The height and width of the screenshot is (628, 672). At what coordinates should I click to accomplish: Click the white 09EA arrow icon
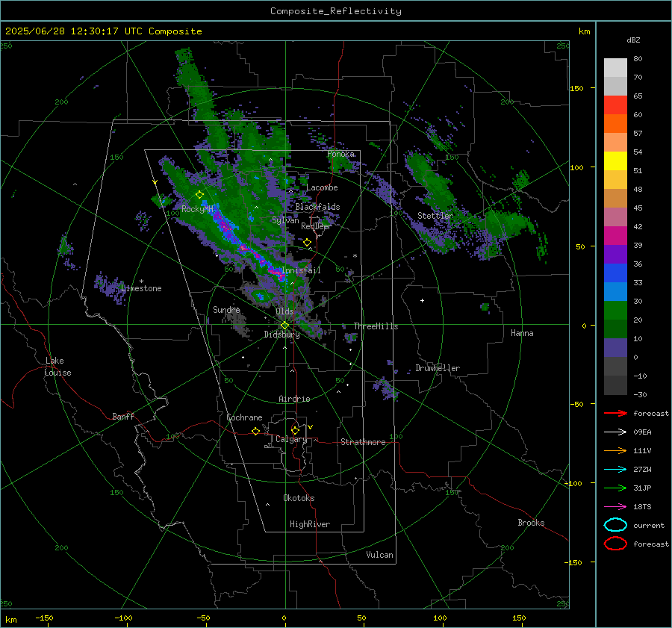(615, 432)
